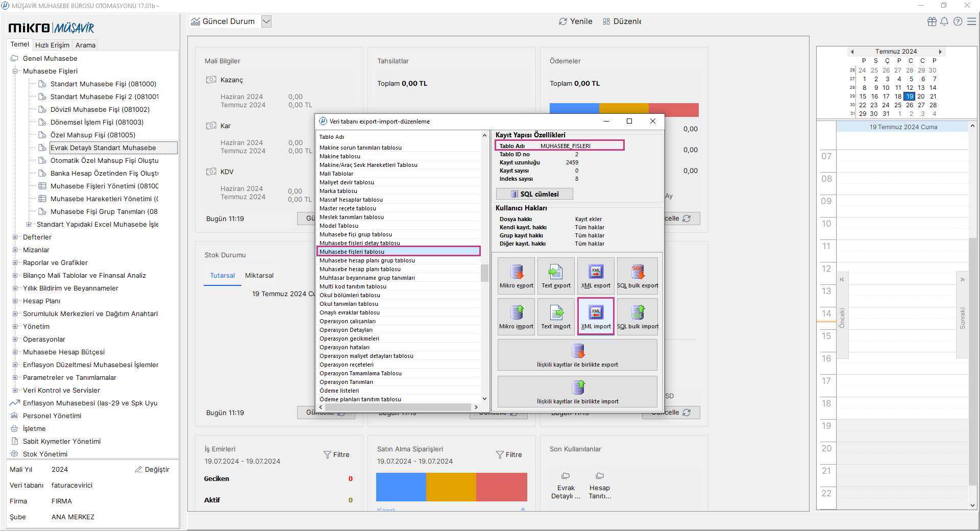Open the help question mark icon
Screen dimensions: 980x531
tap(958, 21)
